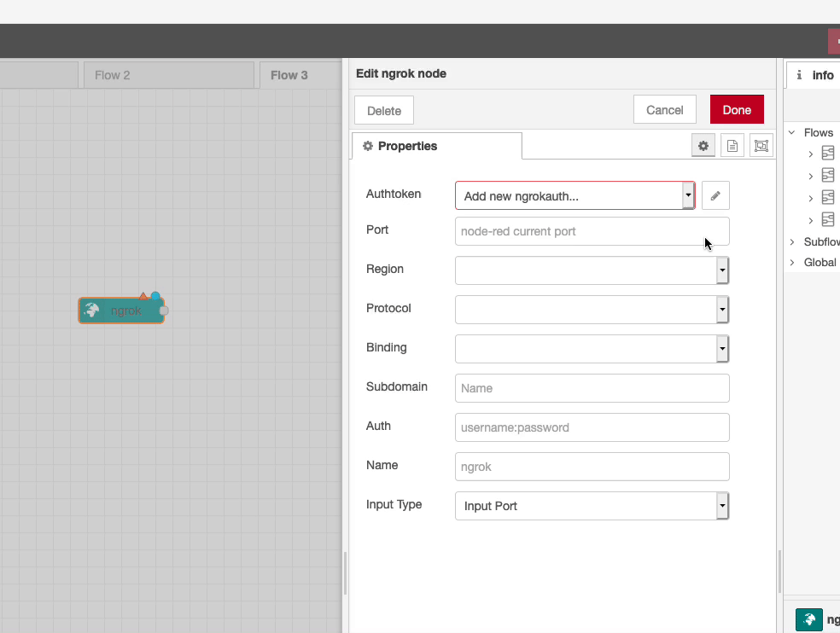This screenshot has width=840, height=633.
Task: Click the info sidebar tab
Action: click(815, 75)
